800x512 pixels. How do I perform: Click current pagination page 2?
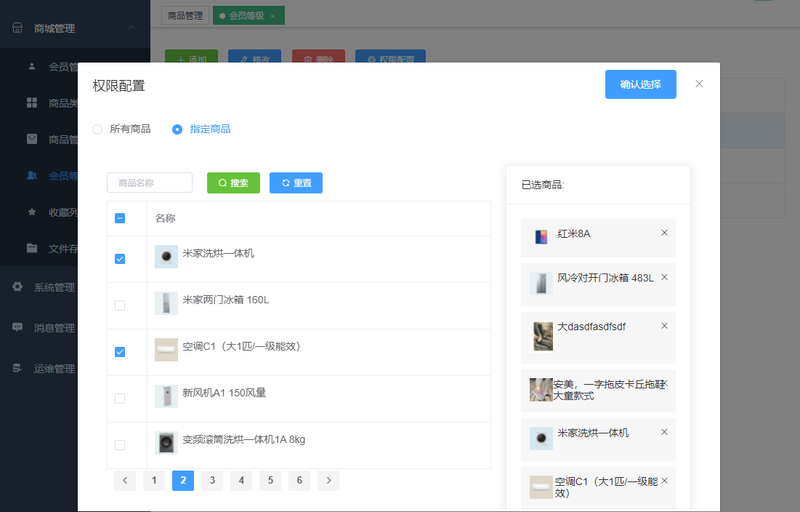(183, 480)
